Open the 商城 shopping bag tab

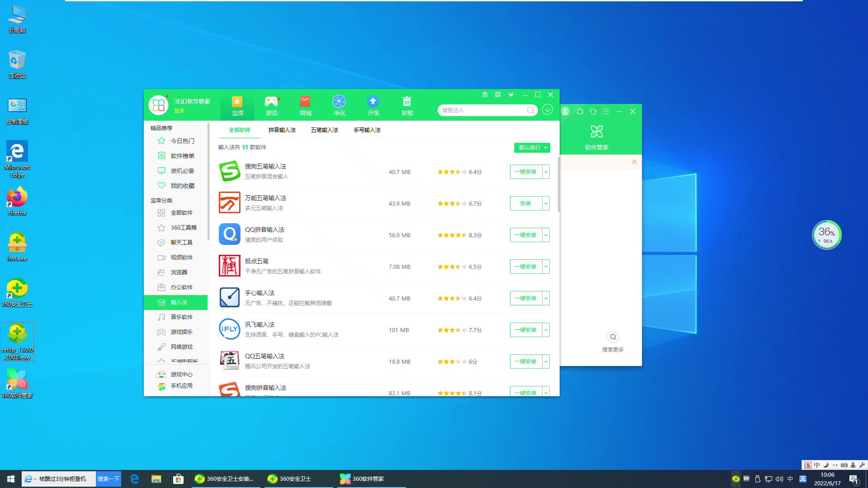305,106
